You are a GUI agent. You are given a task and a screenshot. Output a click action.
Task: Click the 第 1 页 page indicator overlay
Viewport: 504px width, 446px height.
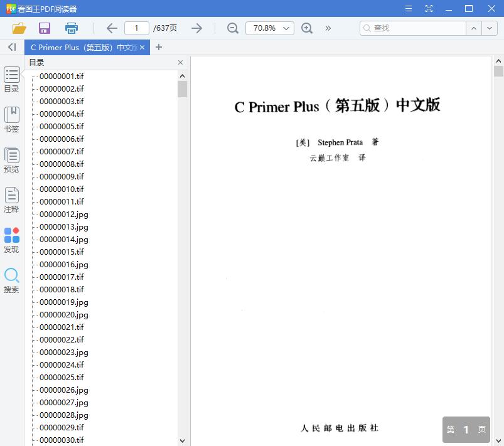[466, 429]
